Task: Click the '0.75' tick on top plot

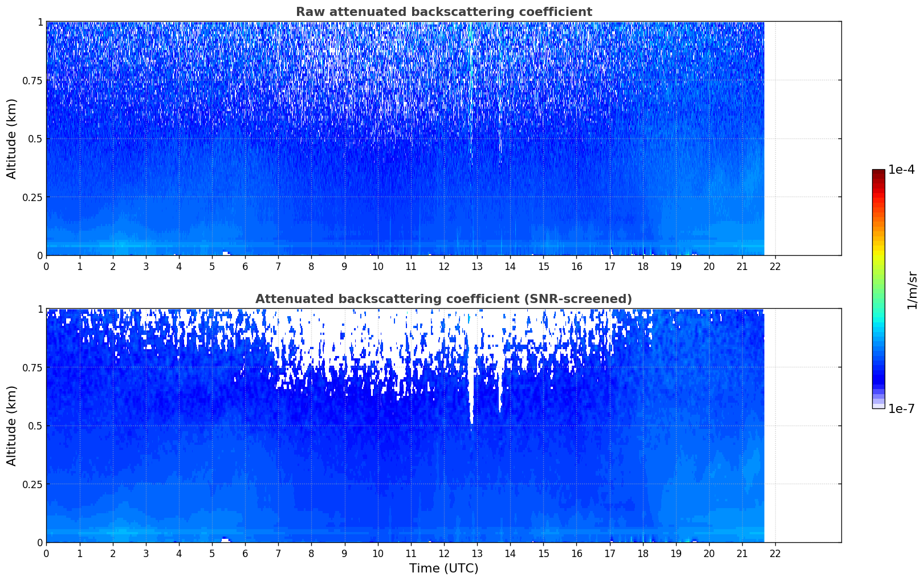Action: pyautogui.click(x=32, y=81)
